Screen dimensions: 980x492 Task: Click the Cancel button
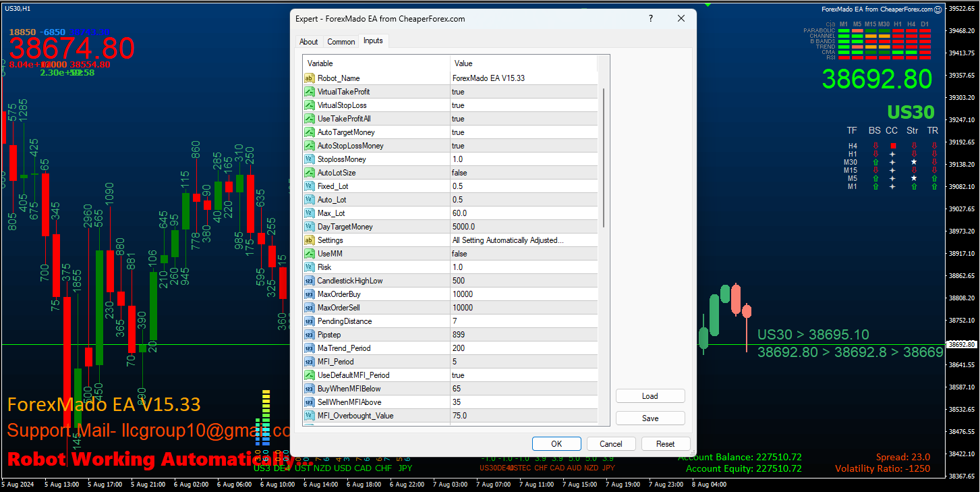tap(611, 444)
